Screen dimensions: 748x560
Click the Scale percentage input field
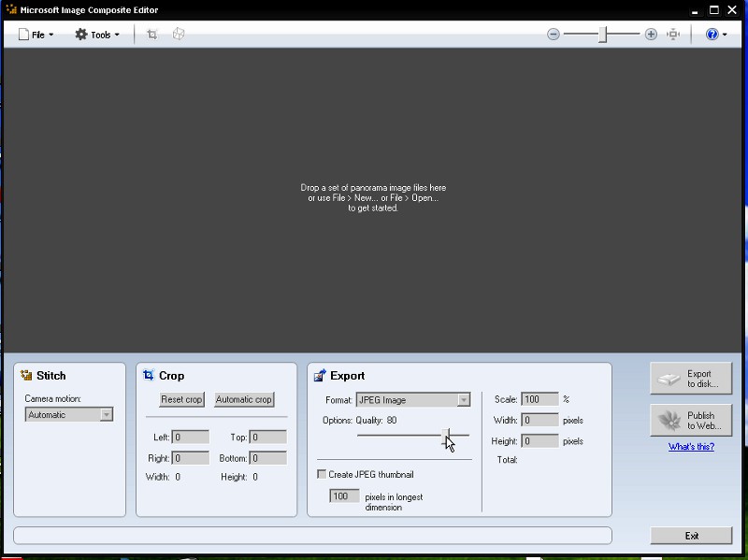tap(539, 400)
